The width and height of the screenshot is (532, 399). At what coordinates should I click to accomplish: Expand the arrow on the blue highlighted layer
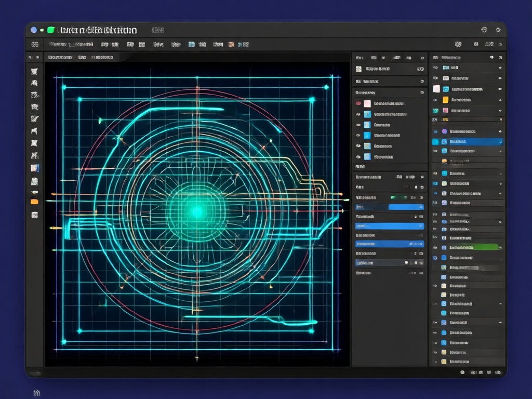pos(500,142)
